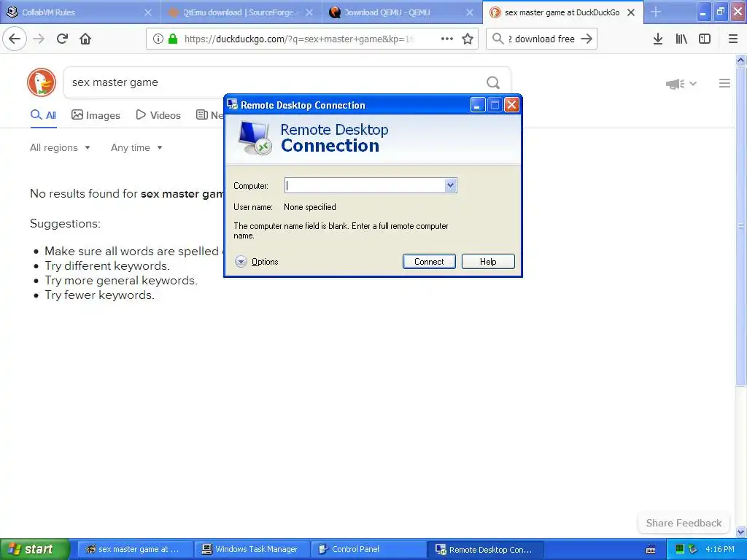Close the sex master game DuckDuckGo tab
The height and width of the screenshot is (560, 747).
pos(631,12)
